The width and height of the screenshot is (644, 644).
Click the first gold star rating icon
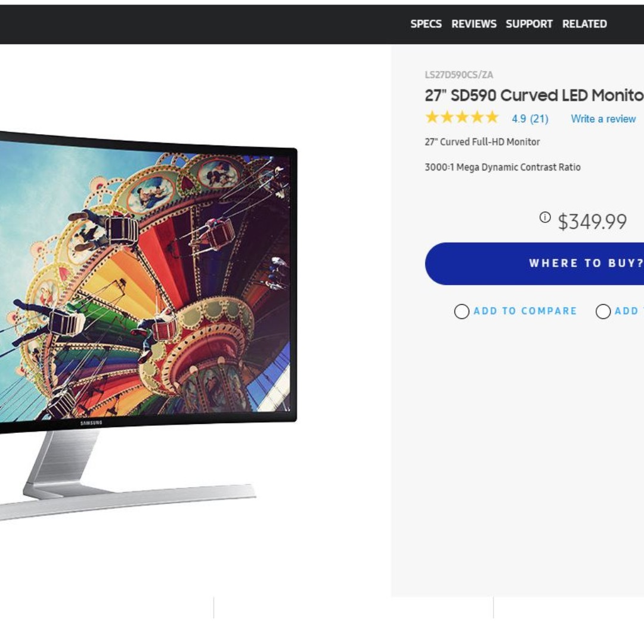[x=432, y=117]
